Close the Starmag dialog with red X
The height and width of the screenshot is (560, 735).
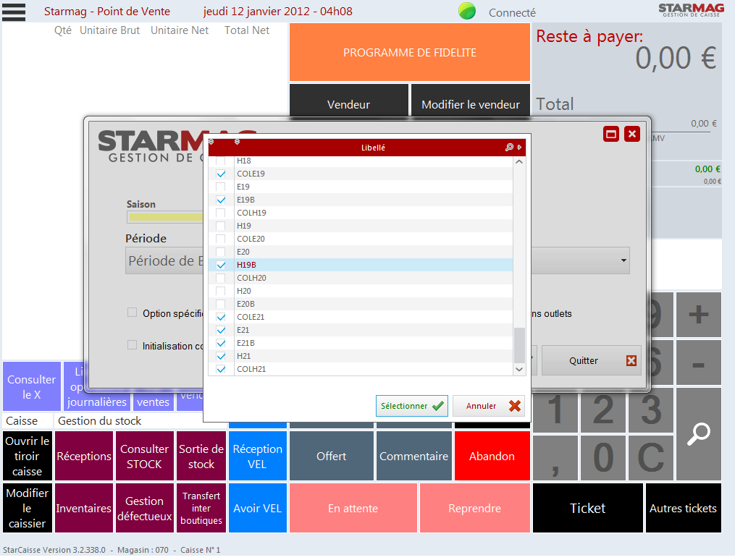pyautogui.click(x=632, y=134)
